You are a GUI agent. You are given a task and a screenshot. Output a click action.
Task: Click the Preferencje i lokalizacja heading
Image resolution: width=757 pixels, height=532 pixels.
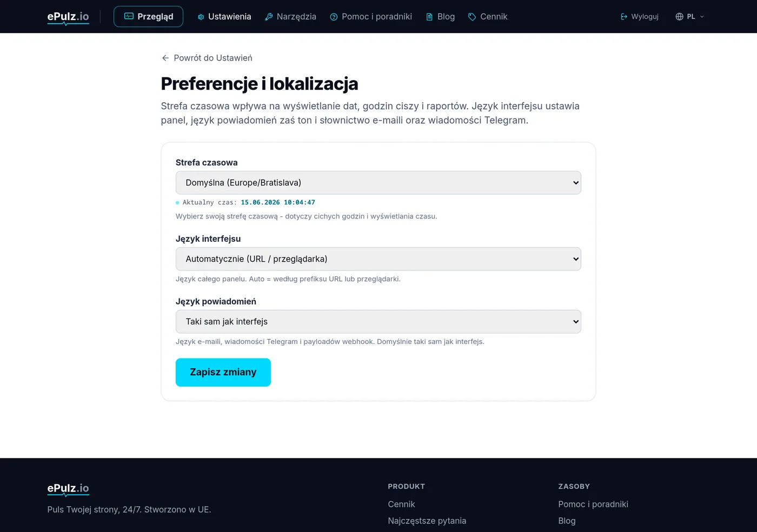coord(260,84)
